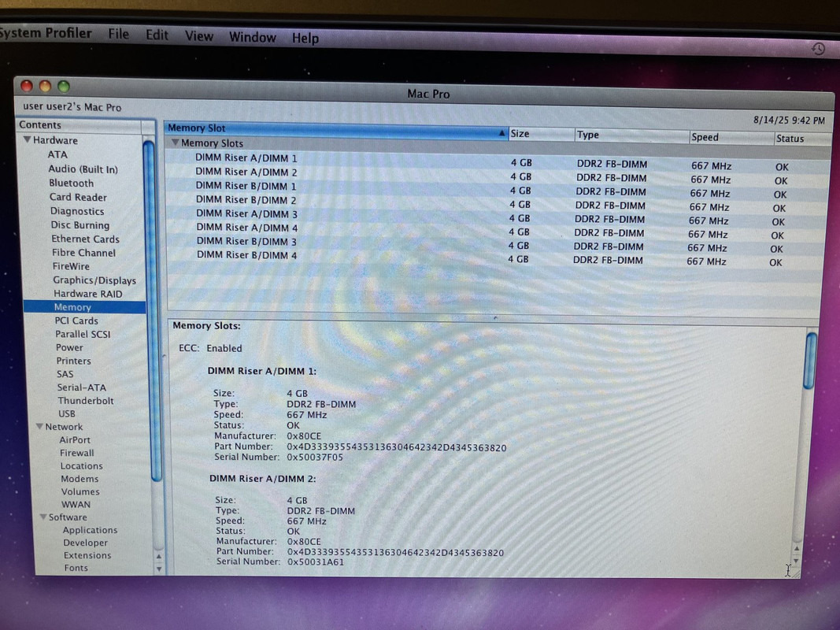
Task: Select AirPort under Network
Action: coord(75,439)
